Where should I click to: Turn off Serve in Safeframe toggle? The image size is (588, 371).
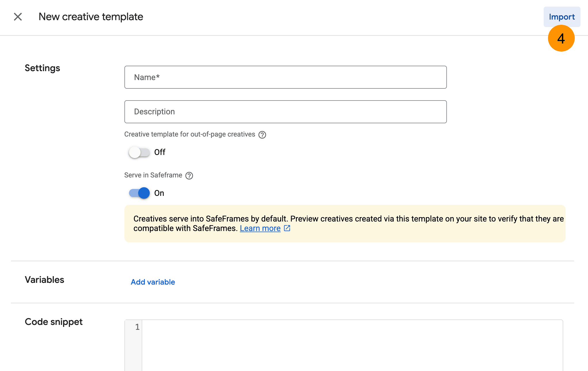pos(139,193)
